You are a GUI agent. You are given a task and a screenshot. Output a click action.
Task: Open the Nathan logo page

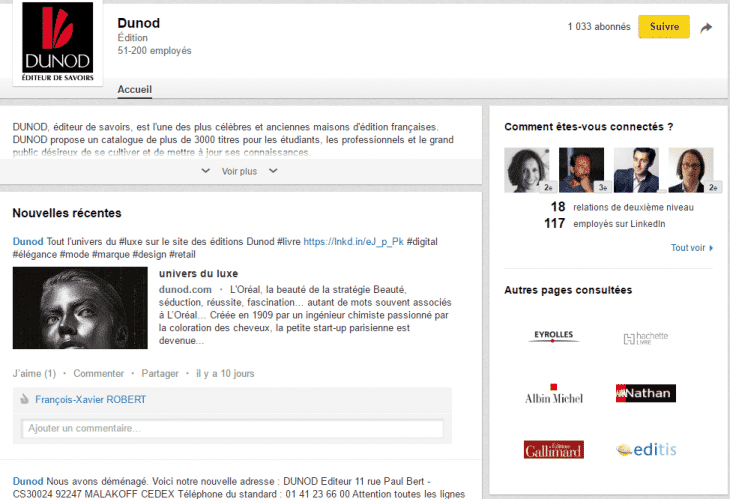pos(646,393)
